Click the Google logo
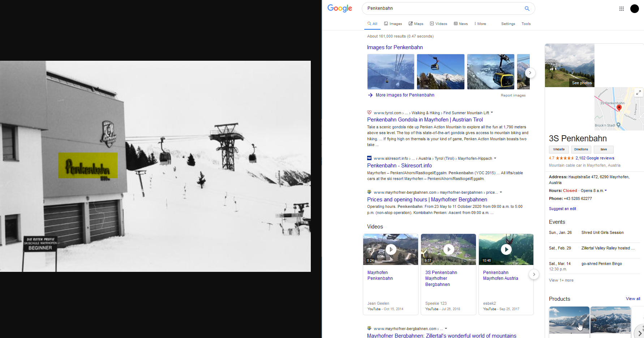This screenshot has width=644, height=338. point(339,8)
